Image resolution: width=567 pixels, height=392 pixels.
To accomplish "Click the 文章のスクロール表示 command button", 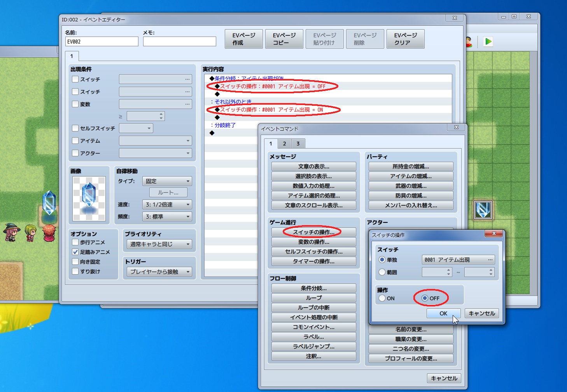I will [x=313, y=205].
